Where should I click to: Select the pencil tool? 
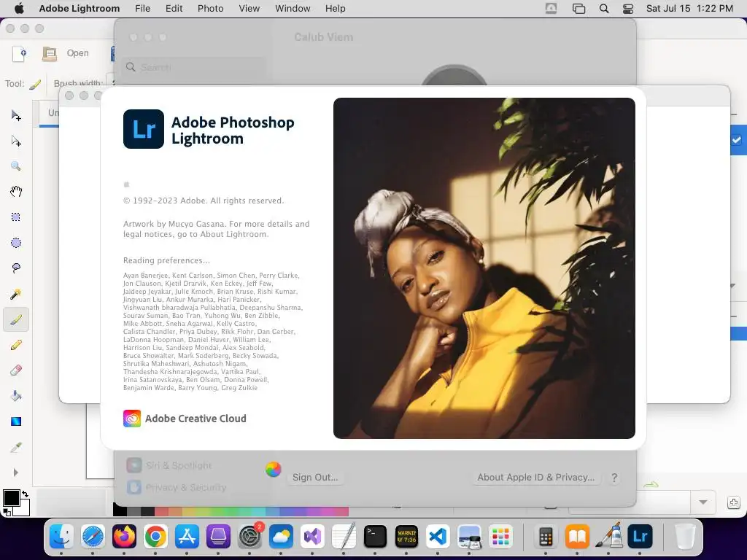(x=16, y=345)
